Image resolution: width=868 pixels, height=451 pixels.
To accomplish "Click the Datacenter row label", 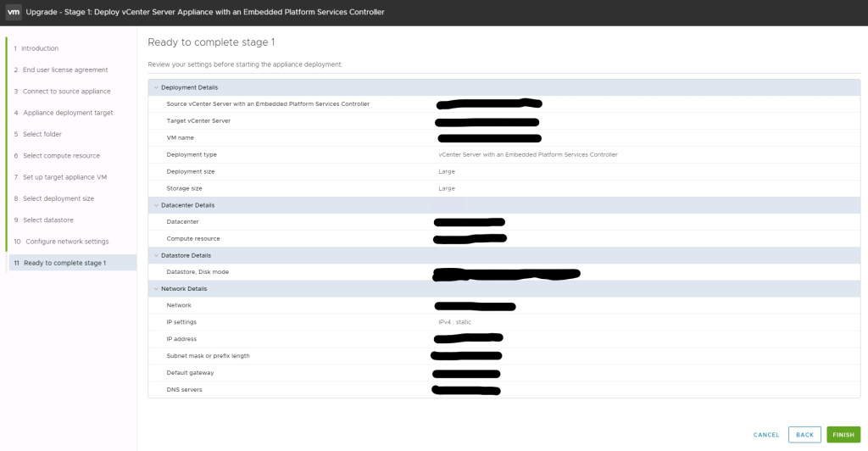I will [x=183, y=222].
